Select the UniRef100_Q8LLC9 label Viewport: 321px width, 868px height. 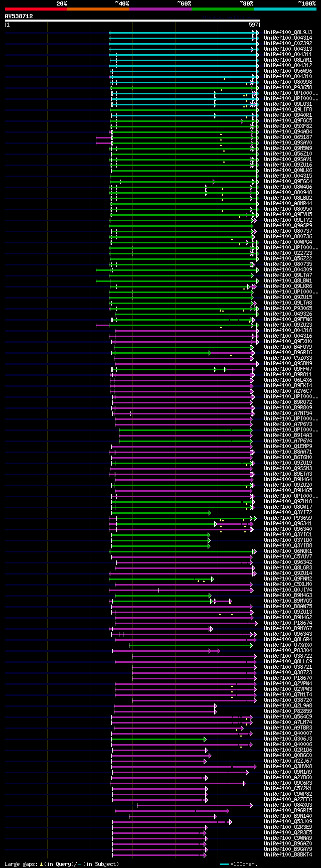point(288,661)
